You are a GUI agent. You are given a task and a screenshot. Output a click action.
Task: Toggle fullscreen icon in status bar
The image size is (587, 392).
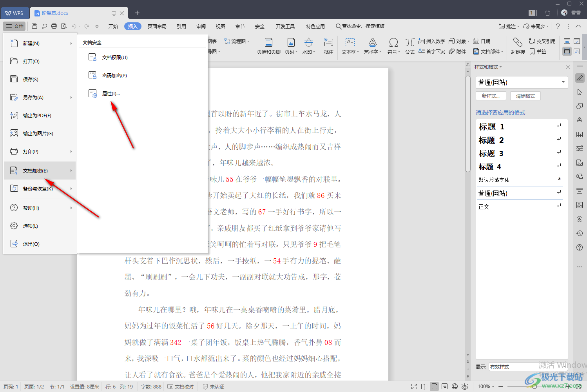414,387
